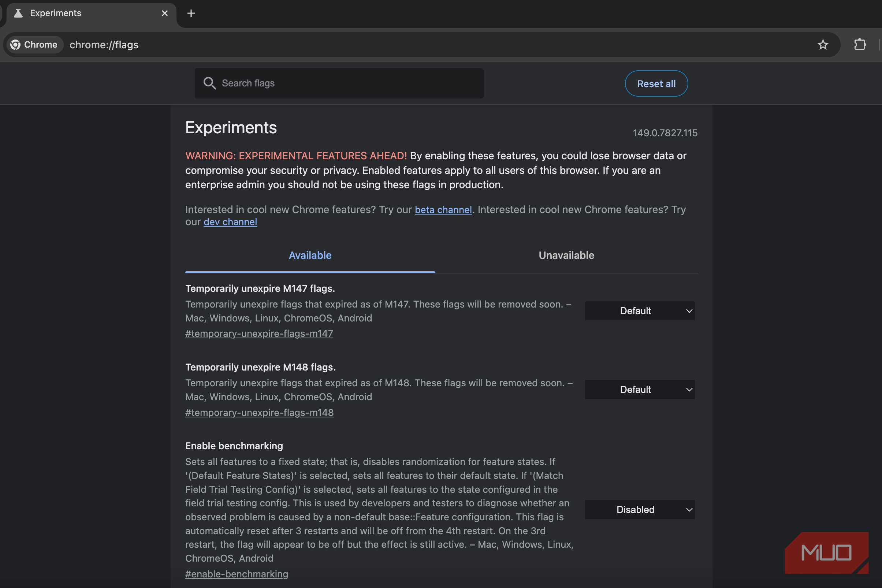Open dropdown for unexpire M148 flags
The height and width of the screenshot is (588, 882).
point(640,390)
